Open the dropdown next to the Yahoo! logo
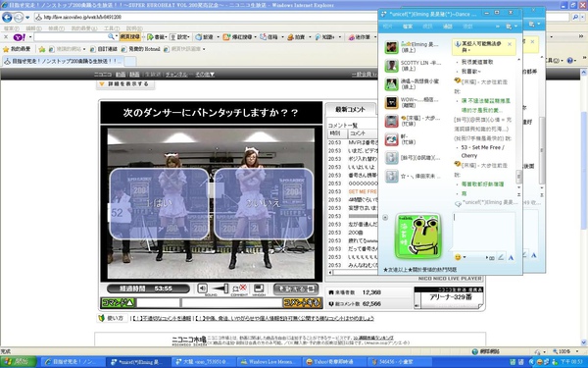This screenshot has width=588, height=368. 30,37
